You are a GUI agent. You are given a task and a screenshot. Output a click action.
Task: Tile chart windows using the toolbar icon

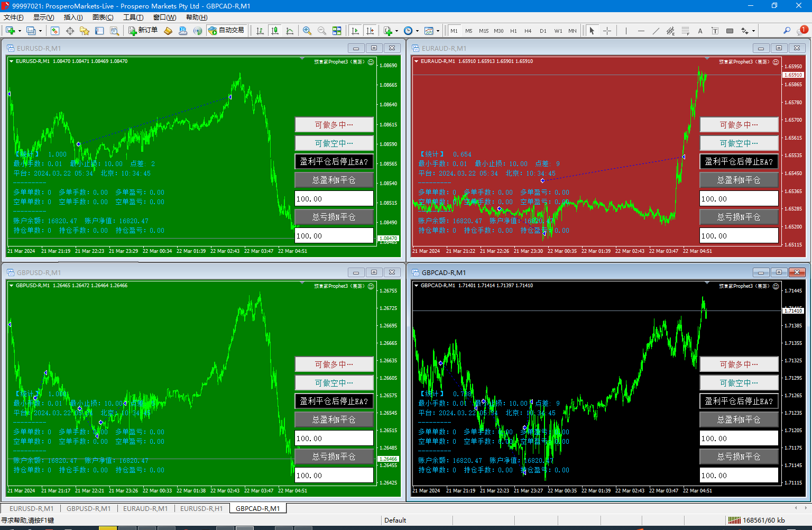click(x=337, y=31)
